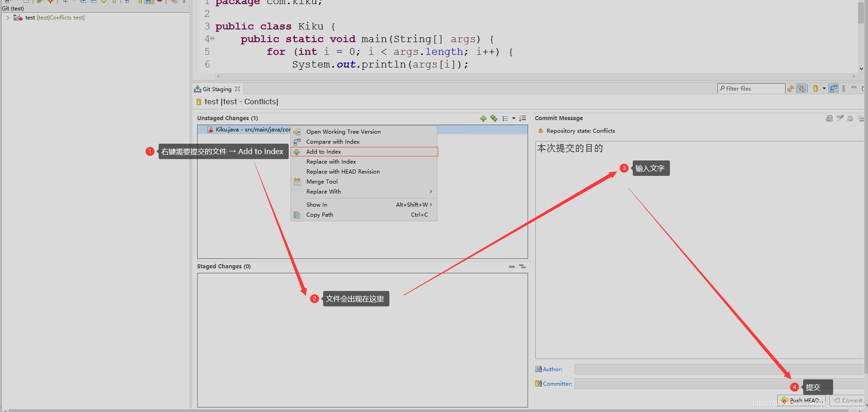Click the Commit button
The height and width of the screenshot is (412, 868).
coord(847,401)
